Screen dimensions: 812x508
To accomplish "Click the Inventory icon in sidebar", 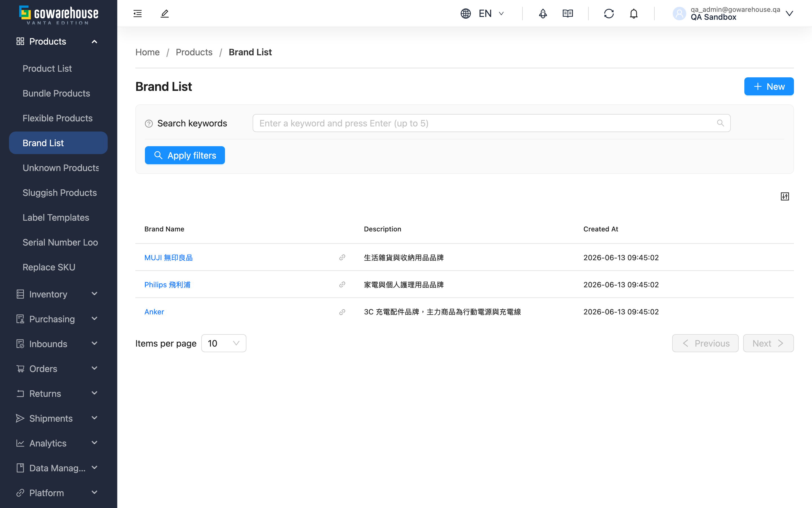I will (20, 294).
